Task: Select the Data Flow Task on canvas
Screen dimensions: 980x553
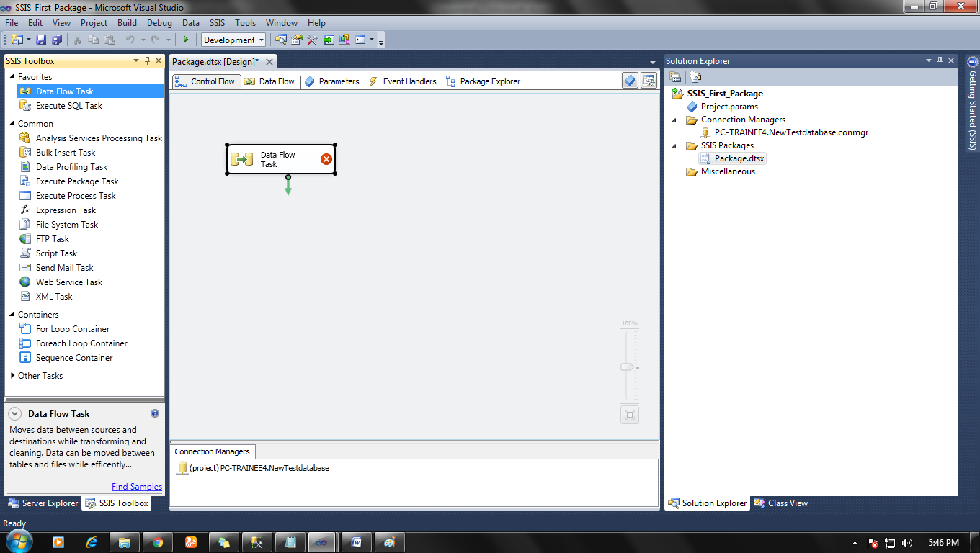Action: [281, 159]
